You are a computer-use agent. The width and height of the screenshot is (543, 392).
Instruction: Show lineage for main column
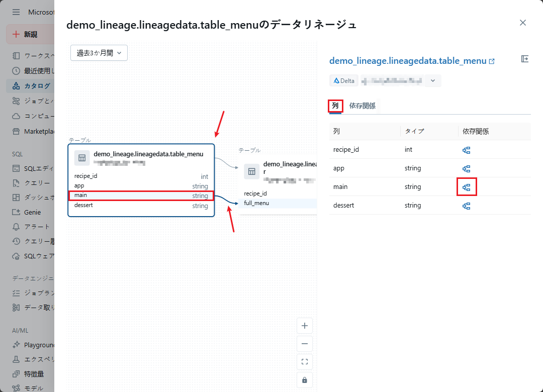[x=466, y=187]
